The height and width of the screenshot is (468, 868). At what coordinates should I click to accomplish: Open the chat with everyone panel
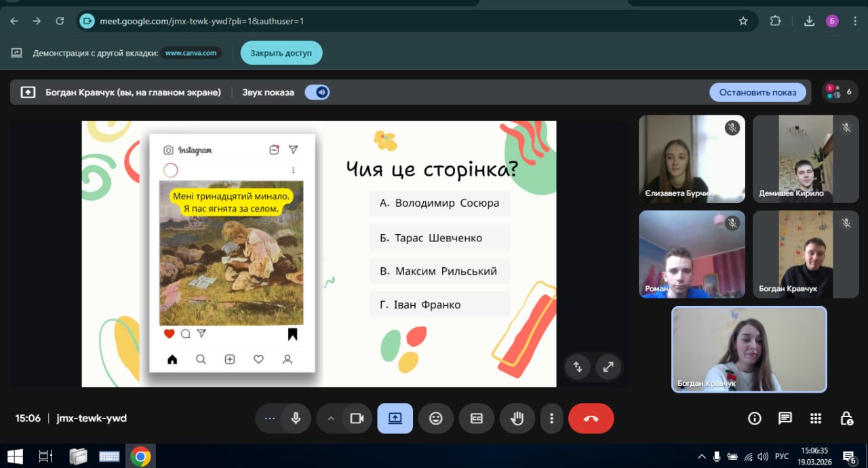coord(785,418)
